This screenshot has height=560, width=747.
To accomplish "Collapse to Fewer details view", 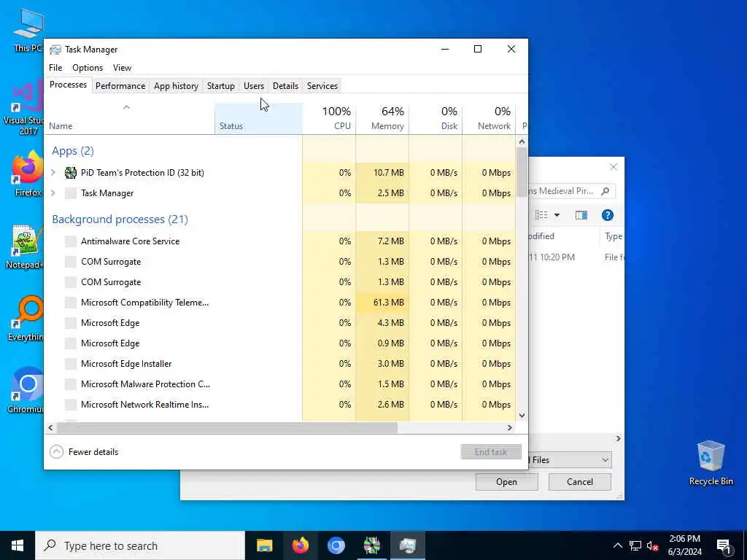I will [84, 452].
